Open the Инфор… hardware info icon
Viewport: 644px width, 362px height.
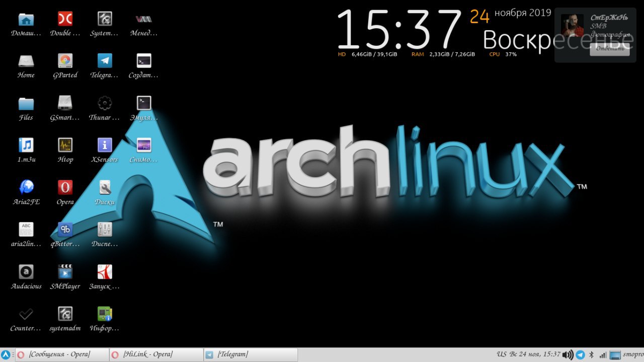(x=105, y=314)
